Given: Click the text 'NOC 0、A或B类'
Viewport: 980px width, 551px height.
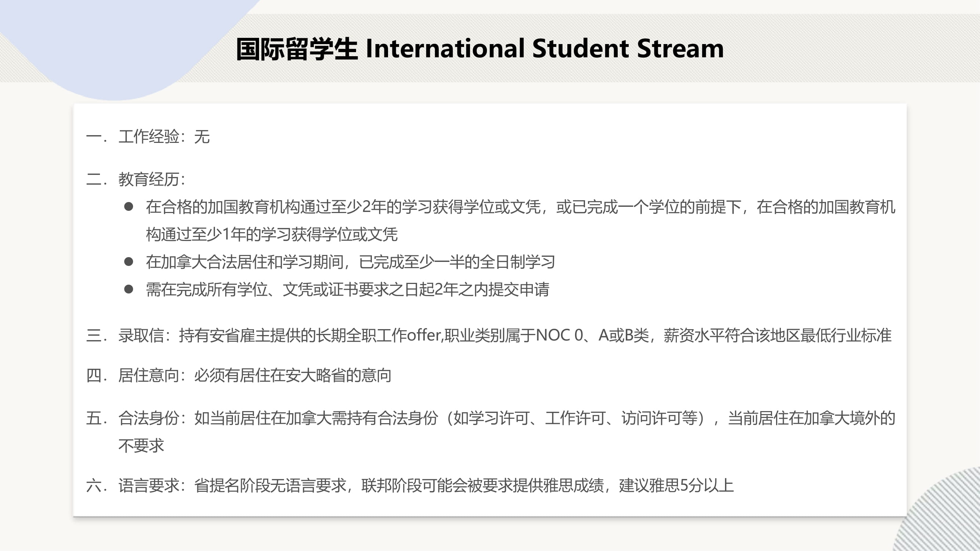Looking at the screenshot, I should (592, 335).
